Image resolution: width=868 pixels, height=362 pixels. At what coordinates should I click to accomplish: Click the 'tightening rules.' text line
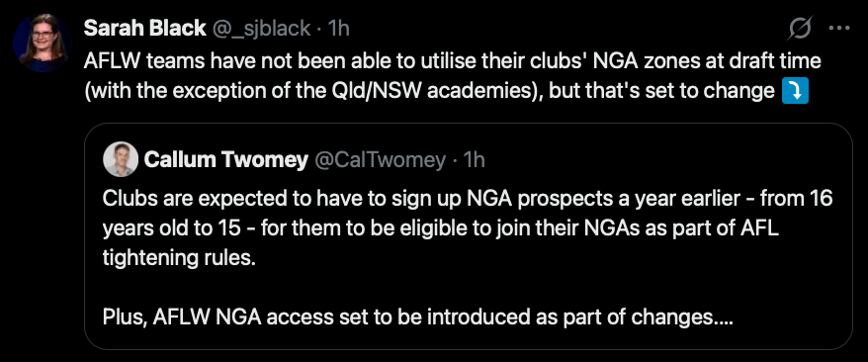coord(180,258)
